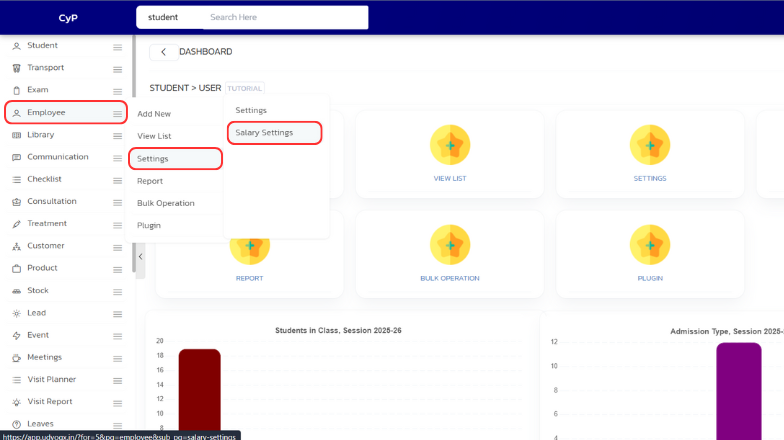784x440 pixels.
Task: Choose Add New in Employee submenu
Action: (154, 114)
